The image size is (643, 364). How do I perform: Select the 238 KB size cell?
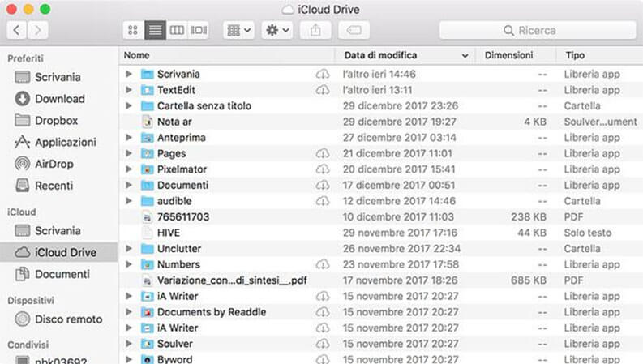(528, 216)
